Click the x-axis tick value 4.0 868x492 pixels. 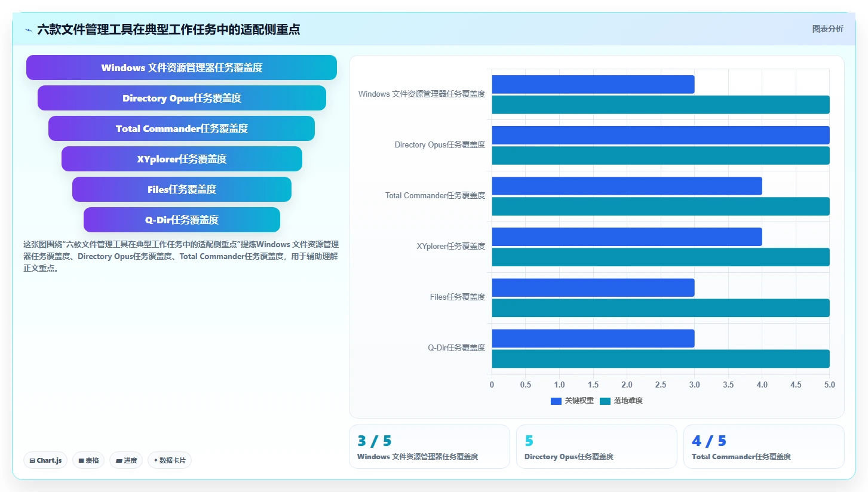pos(762,385)
